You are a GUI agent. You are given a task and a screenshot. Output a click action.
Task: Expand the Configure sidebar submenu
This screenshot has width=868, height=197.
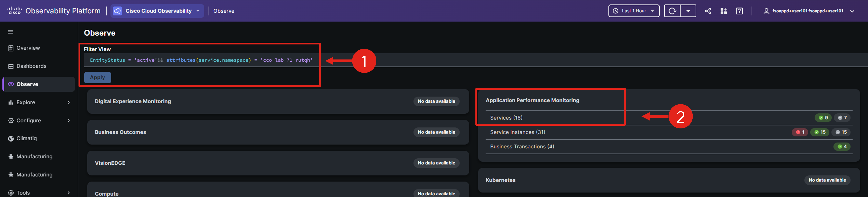(x=69, y=121)
